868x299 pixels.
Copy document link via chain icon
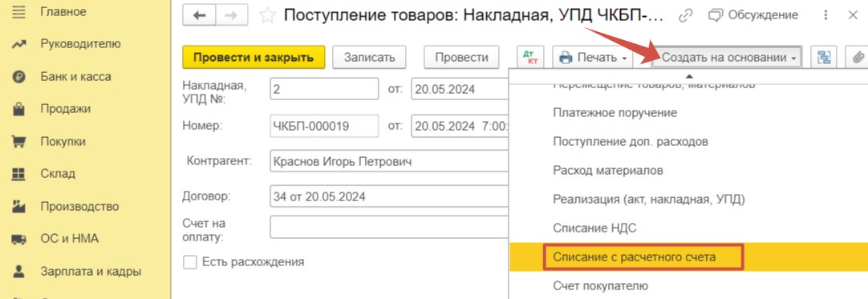686,15
